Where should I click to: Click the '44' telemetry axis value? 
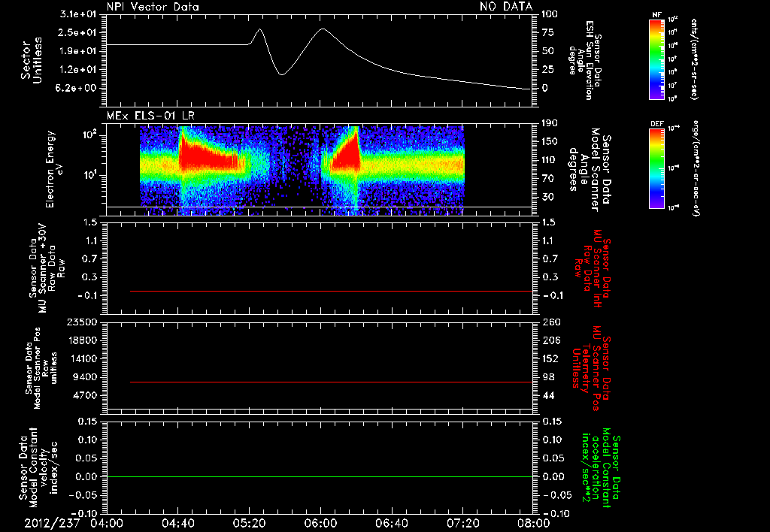coord(548,396)
